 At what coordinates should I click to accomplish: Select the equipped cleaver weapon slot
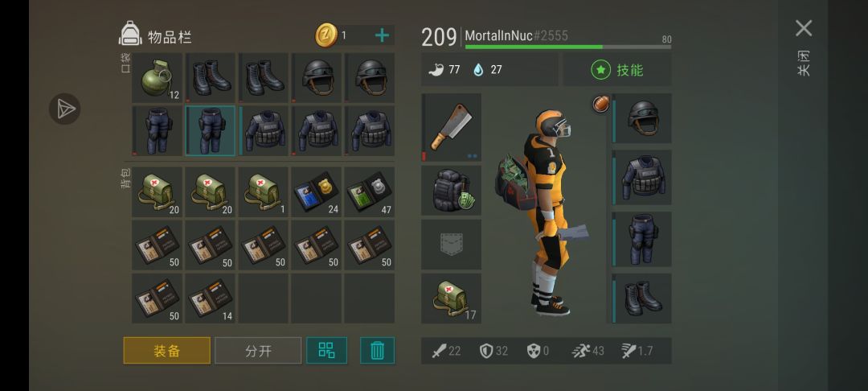[451, 127]
